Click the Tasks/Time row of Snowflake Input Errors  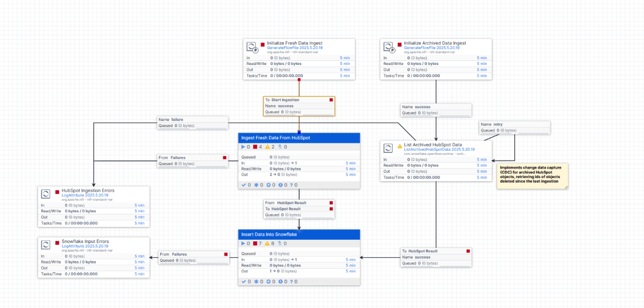[94, 274]
